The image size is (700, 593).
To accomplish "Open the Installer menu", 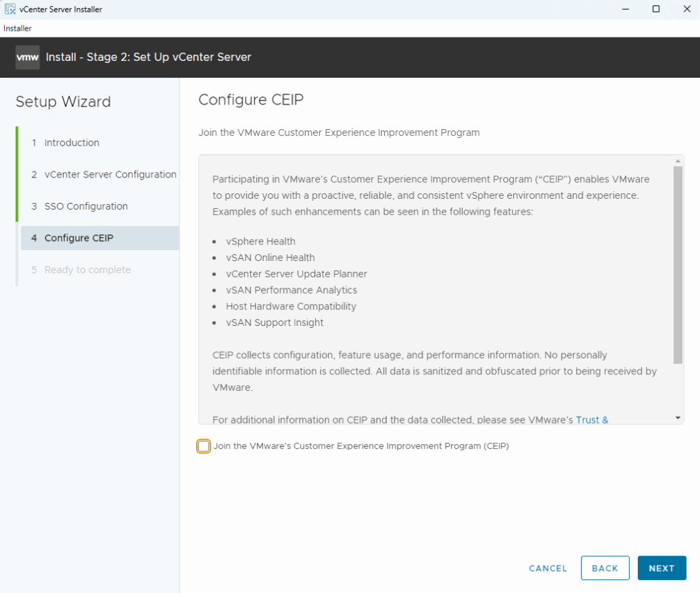I will click(x=17, y=28).
